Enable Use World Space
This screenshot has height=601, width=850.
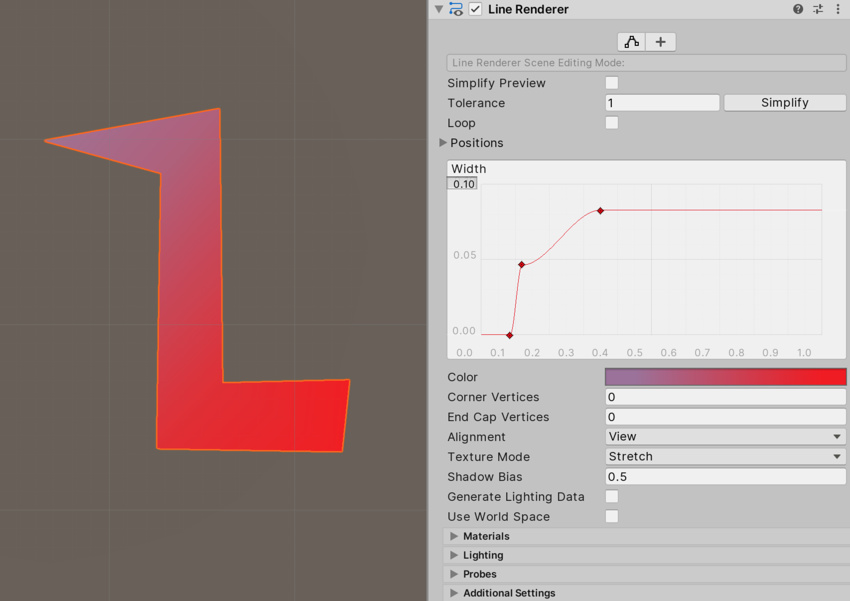point(611,516)
